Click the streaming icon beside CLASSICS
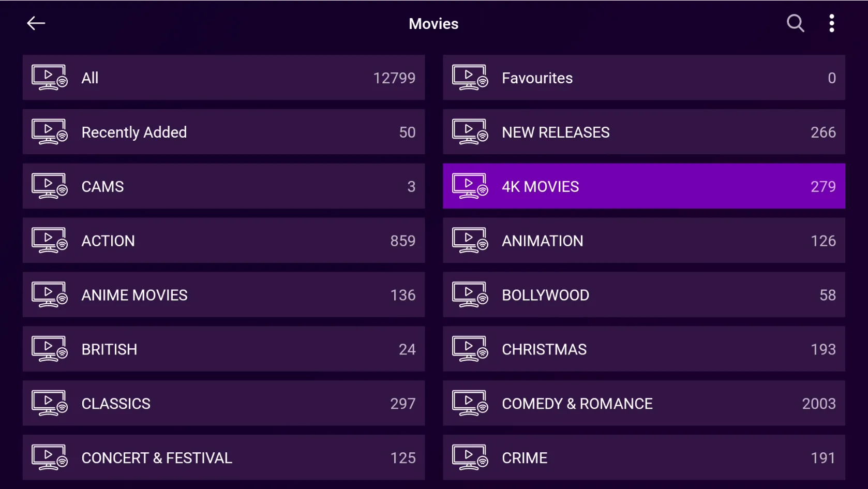The width and height of the screenshot is (868, 489). click(50, 404)
